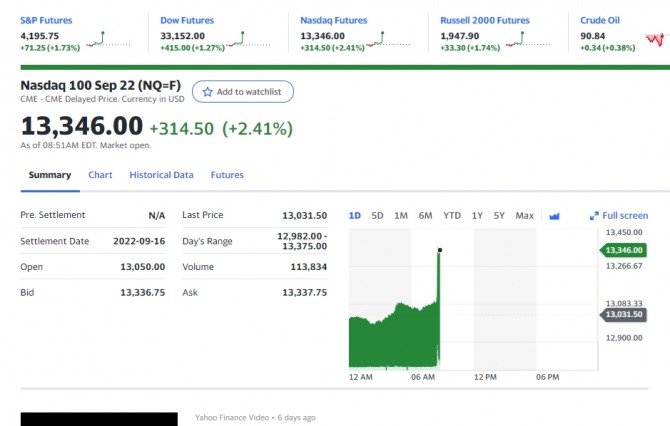Open the Russell 2000 Futures link
Screen dimensions: 670x426
pos(485,20)
